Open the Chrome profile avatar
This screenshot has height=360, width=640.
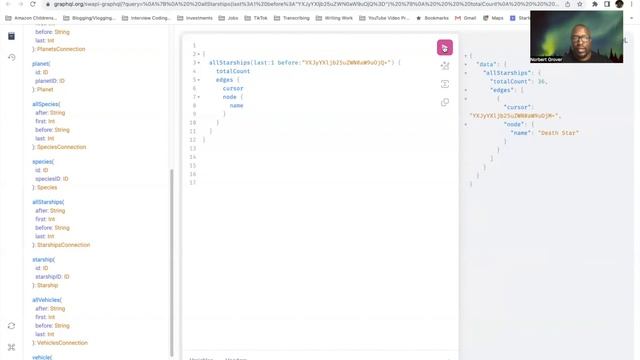click(619, 4)
